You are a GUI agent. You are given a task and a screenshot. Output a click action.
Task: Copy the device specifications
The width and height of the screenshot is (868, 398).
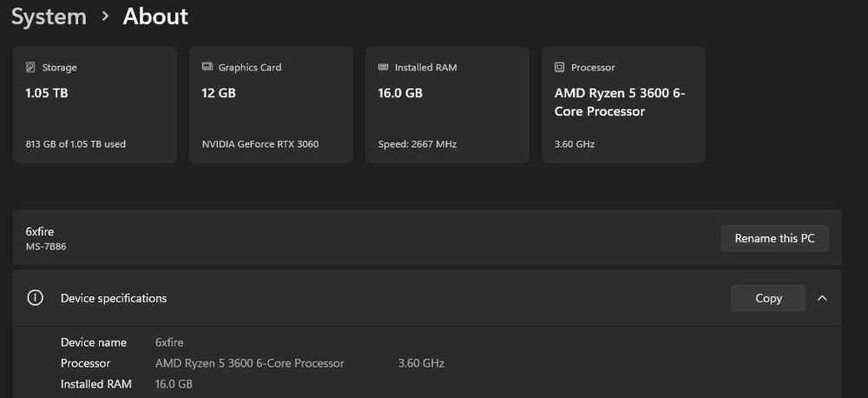tap(768, 298)
